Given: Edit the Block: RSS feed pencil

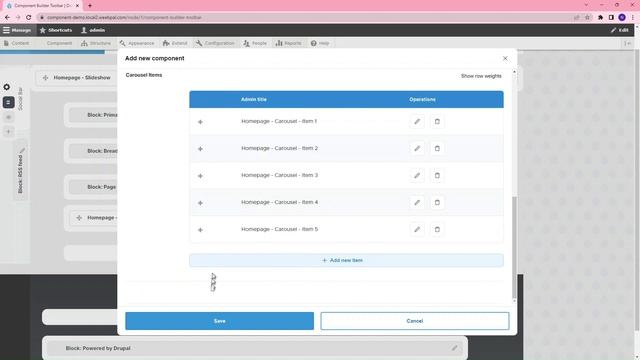Looking at the screenshot, I should click(22, 151).
